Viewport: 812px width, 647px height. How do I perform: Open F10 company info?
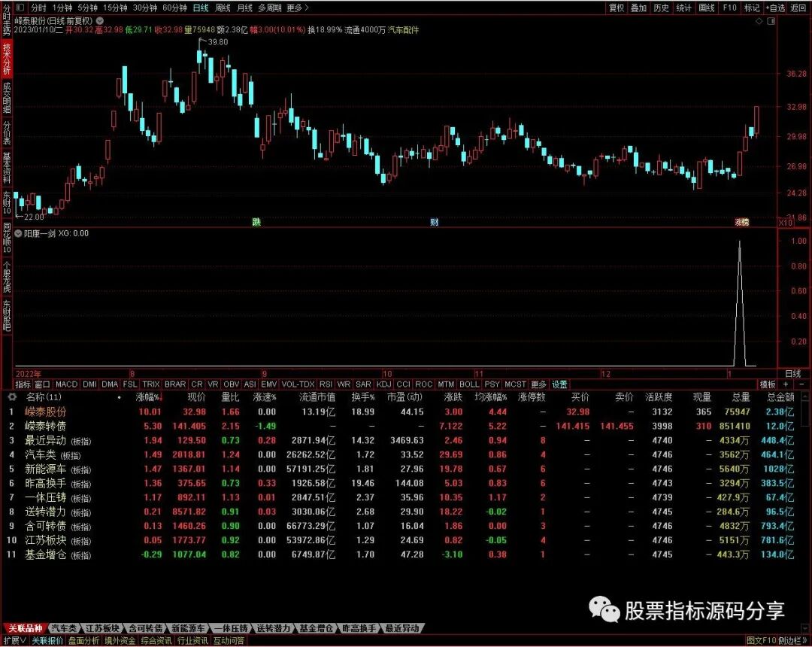click(729, 8)
